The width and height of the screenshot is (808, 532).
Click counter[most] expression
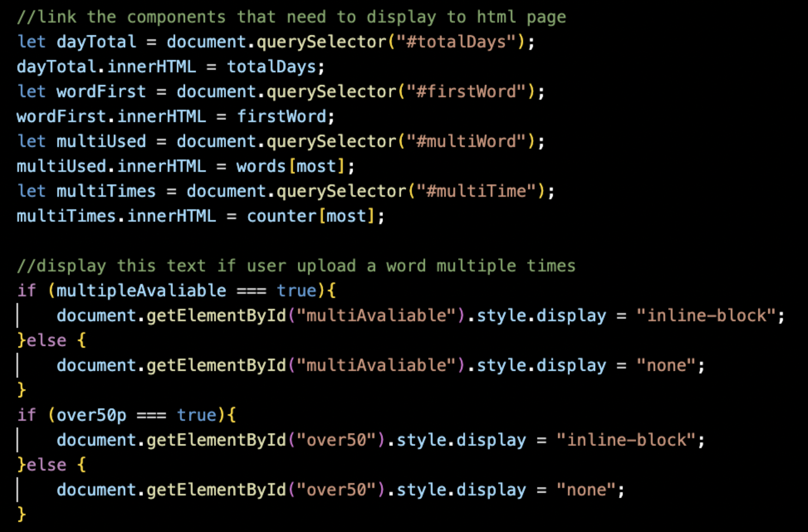(x=311, y=216)
